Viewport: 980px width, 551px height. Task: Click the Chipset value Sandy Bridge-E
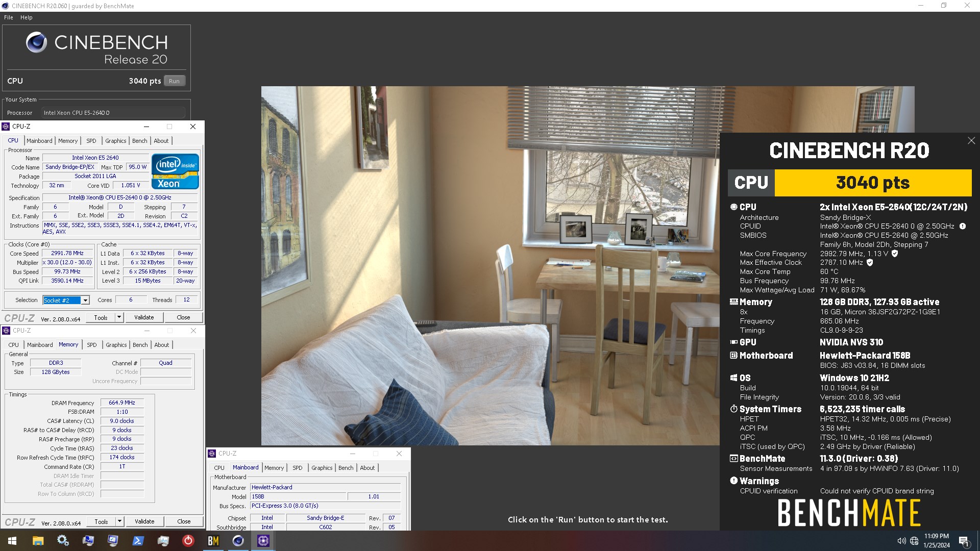point(325,518)
